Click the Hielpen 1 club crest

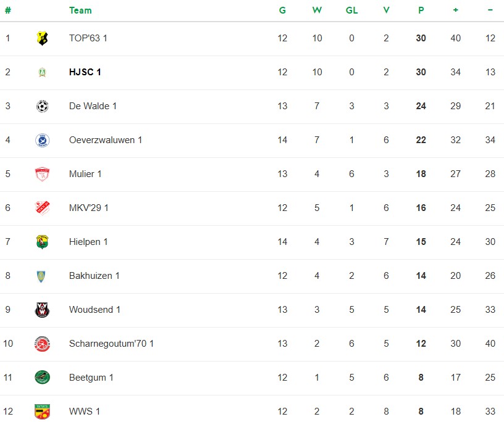click(x=42, y=242)
